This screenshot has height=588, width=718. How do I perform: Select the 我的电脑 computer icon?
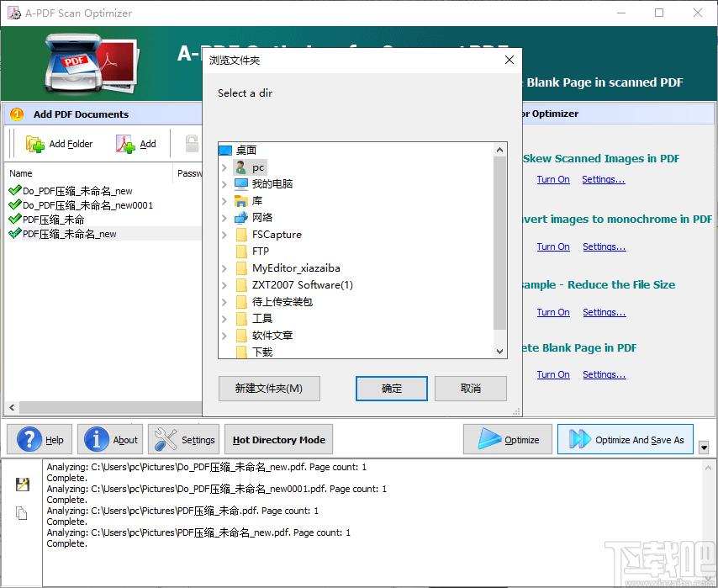pyautogui.click(x=240, y=184)
